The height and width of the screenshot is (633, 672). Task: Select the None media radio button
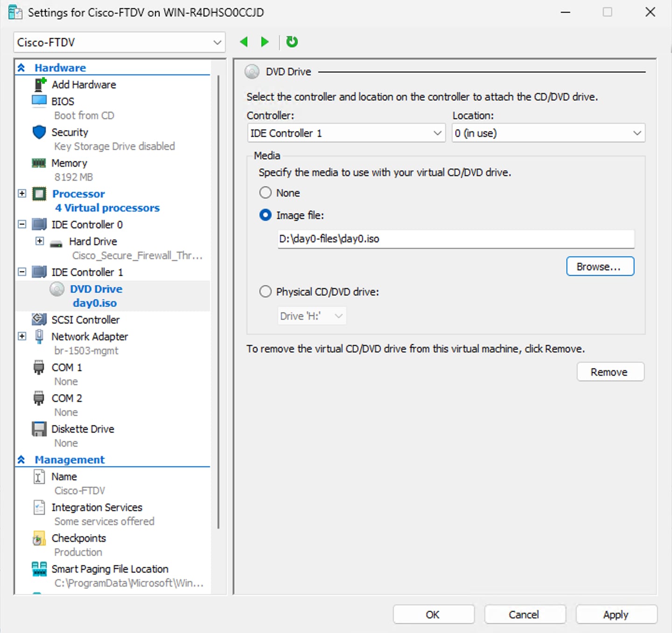[x=266, y=192]
